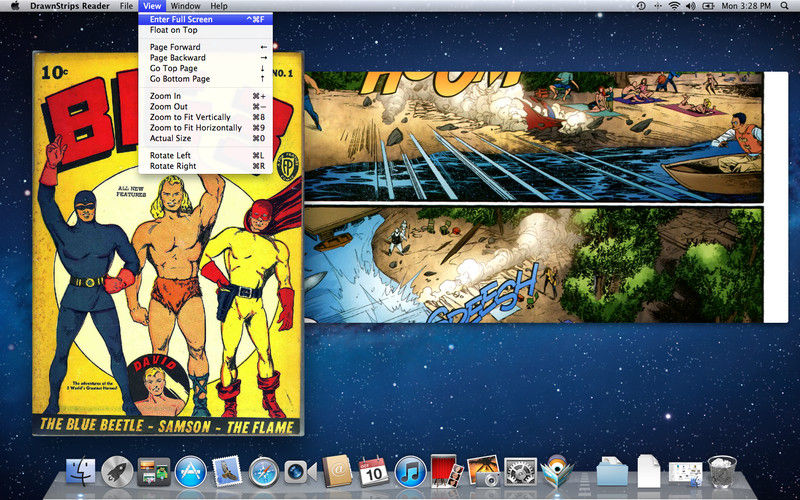This screenshot has width=800, height=500.
Task: Select Go Top Page menu entry
Action: (x=205, y=68)
